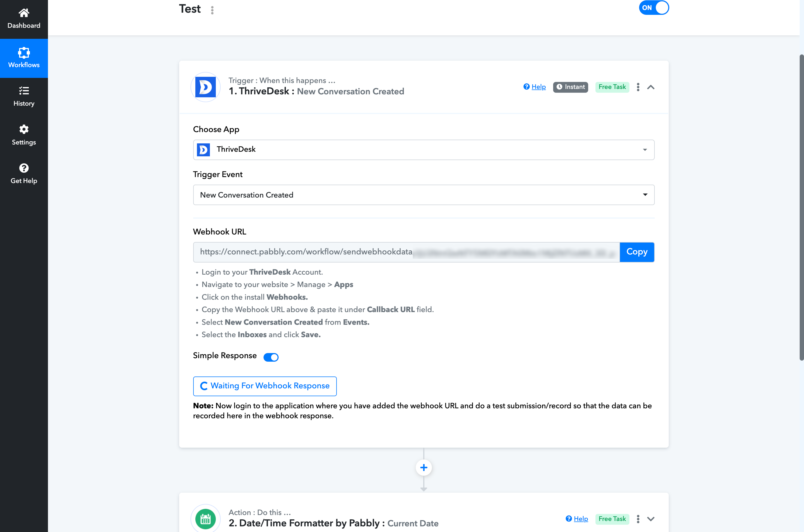804x532 pixels.
Task: Click the instruction line mentioning "Callback URL"
Action: pyautogui.click(x=318, y=309)
